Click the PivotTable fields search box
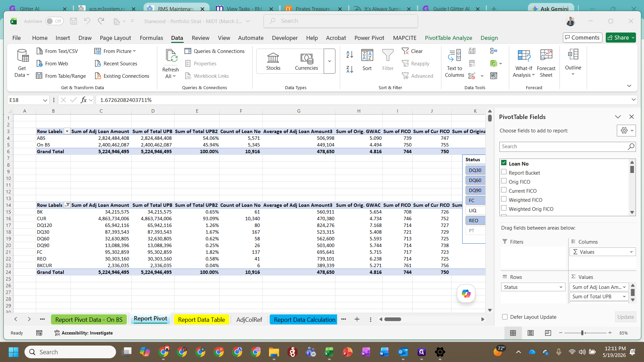Viewport: 644px width, 362px height. click(x=567, y=146)
